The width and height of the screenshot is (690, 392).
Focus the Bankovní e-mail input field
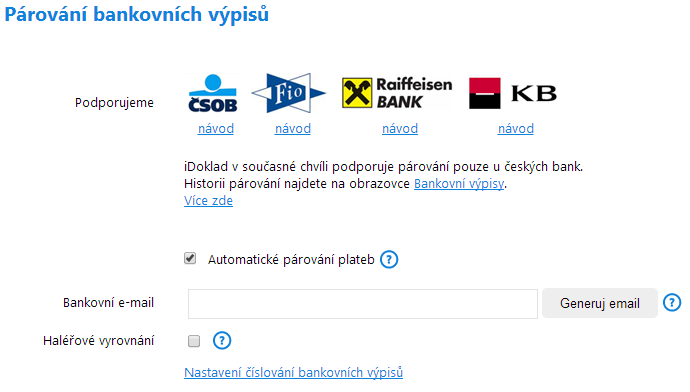pyautogui.click(x=363, y=304)
